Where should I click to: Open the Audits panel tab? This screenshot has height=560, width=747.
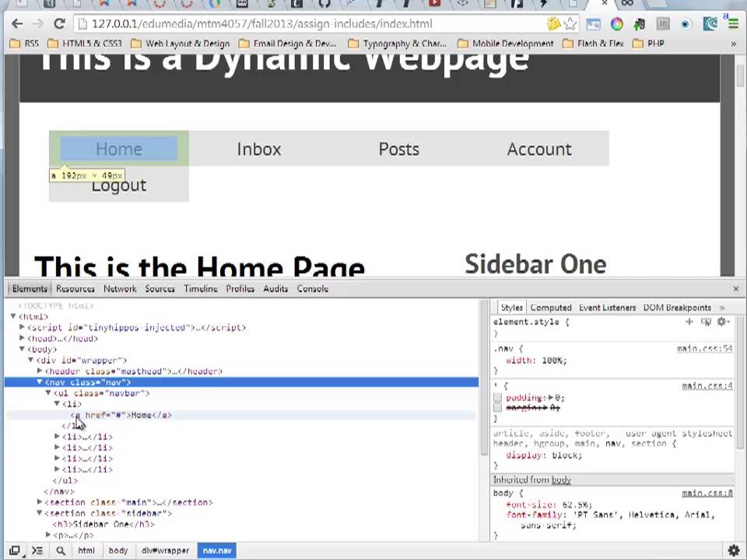[275, 289]
